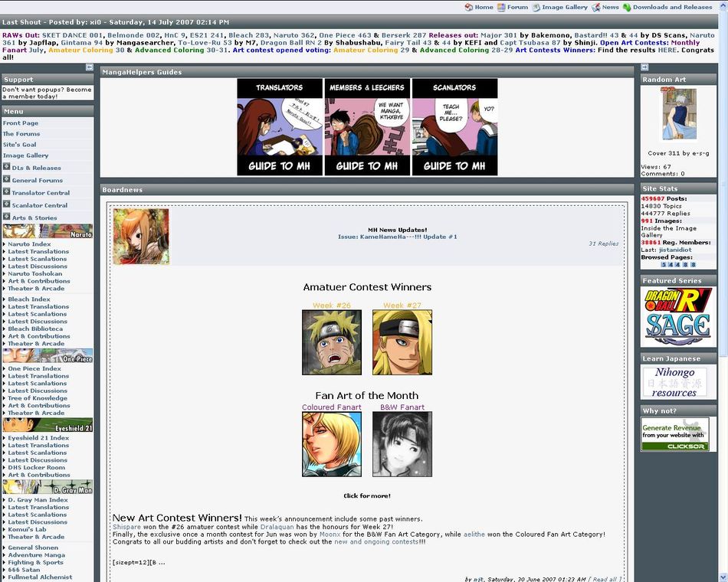Expand the DLs & Releases menu section
Viewport: 728px width, 582px height.
(x=6, y=167)
